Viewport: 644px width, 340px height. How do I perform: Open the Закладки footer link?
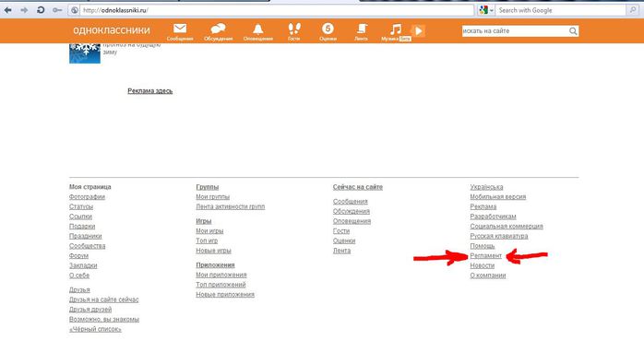tap(83, 265)
